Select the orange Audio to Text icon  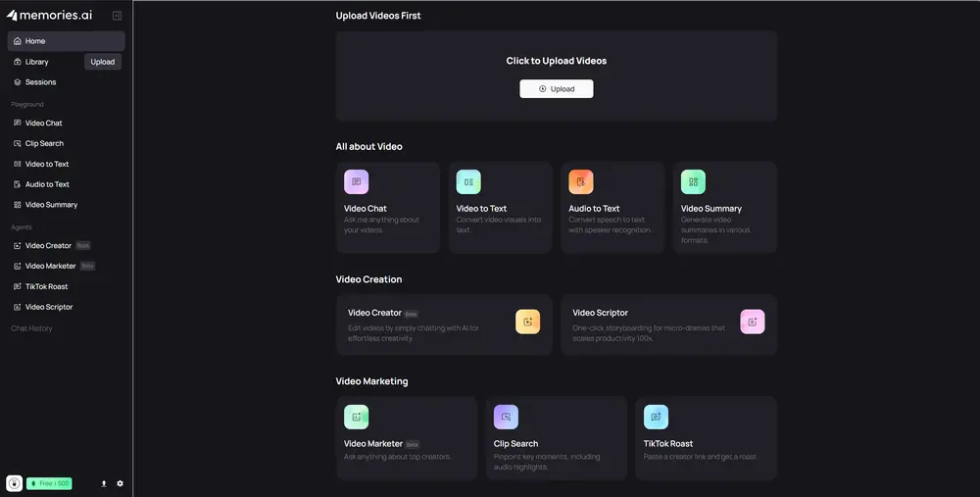pos(581,181)
